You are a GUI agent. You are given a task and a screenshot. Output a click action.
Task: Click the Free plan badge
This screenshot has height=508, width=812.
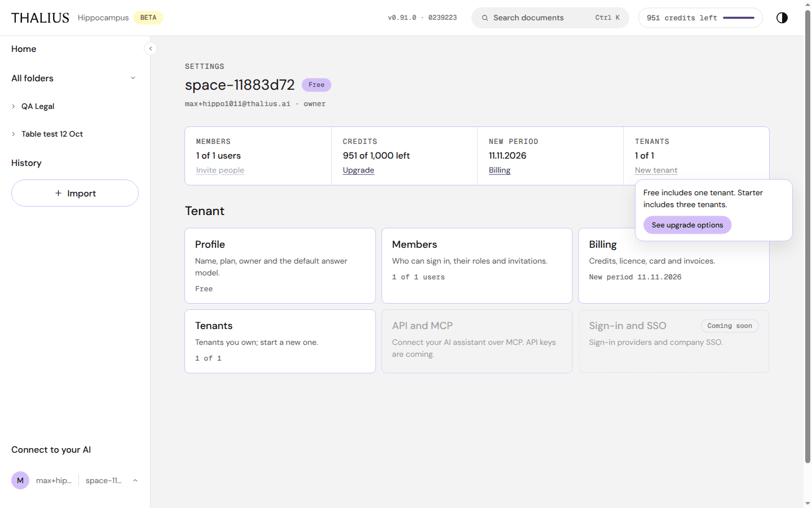pos(316,85)
